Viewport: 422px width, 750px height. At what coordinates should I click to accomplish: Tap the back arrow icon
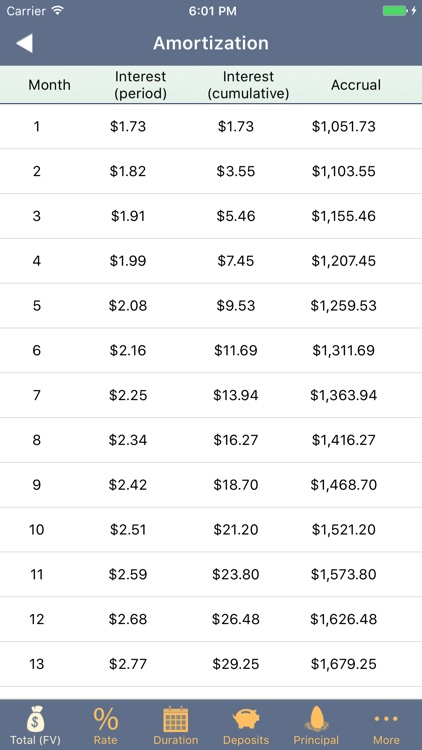pyautogui.click(x=24, y=43)
